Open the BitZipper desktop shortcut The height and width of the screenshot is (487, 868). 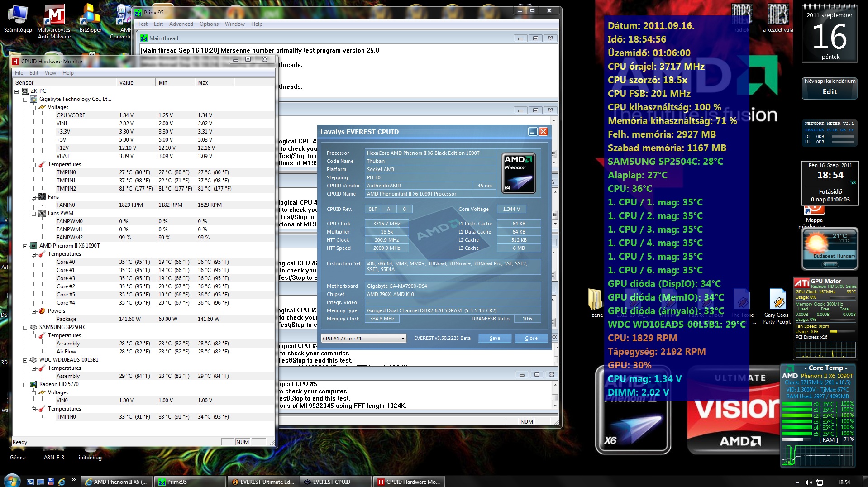pyautogui.click(x=91, y=18)
